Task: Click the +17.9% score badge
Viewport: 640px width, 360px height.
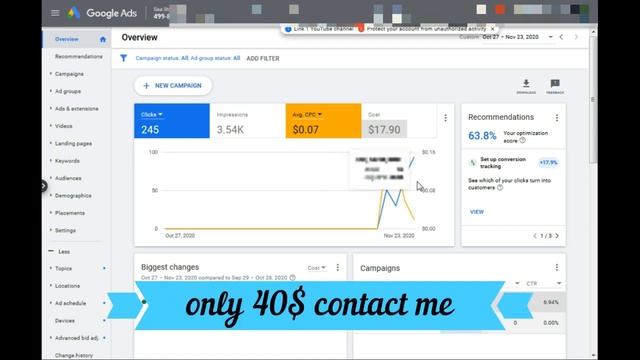Action: [x=548, y=162]
